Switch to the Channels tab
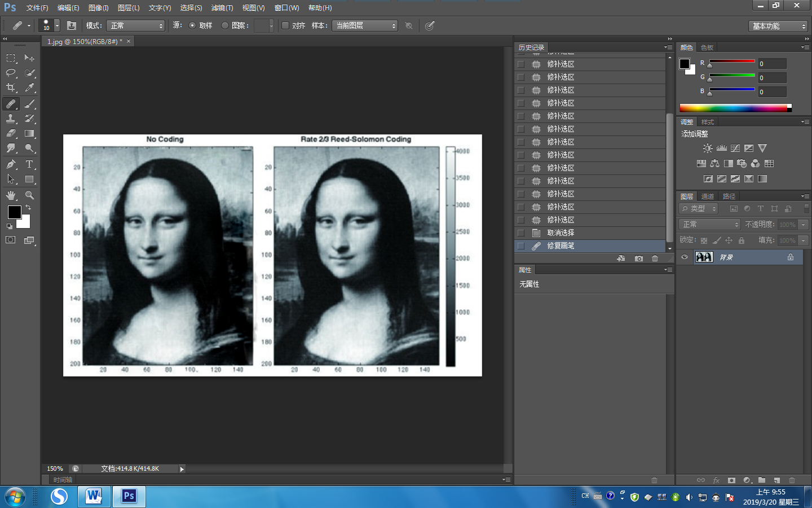Image resolution: width=812 pixels, height=508 pixels. (708, 196)
